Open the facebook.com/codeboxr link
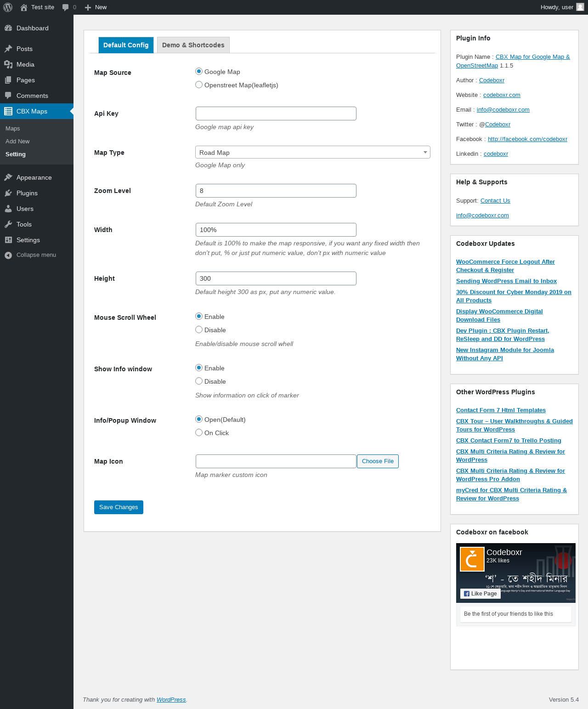This screenshot has height=709, width=588. click(527, 139)
